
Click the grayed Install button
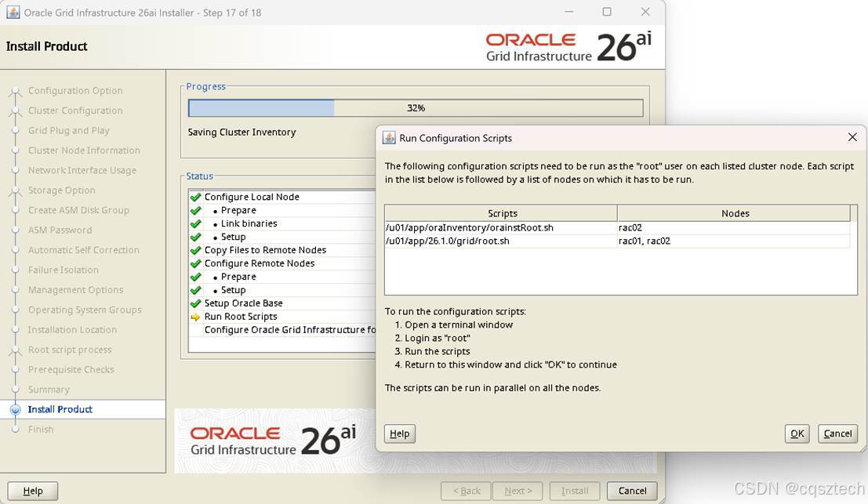coord(575,490)
